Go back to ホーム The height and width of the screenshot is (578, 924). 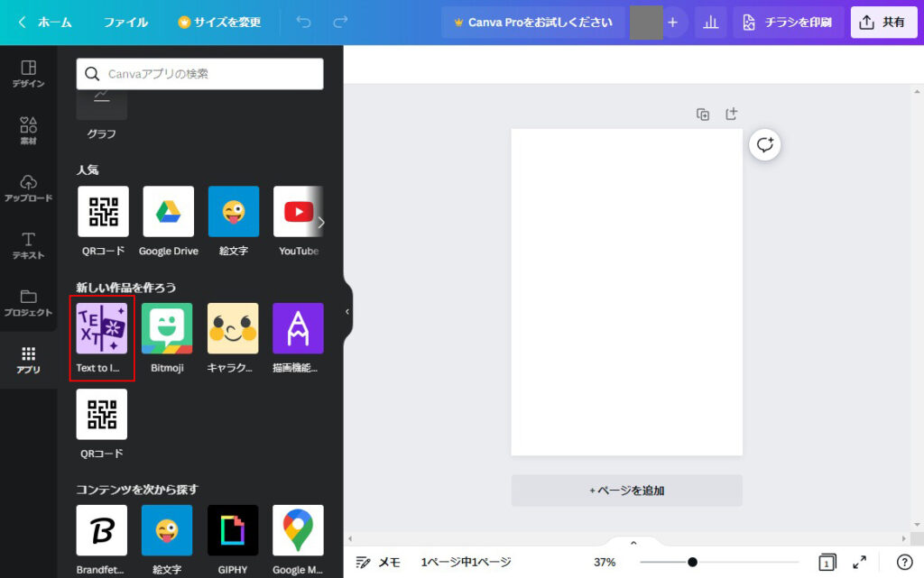(x=45, y=23)
